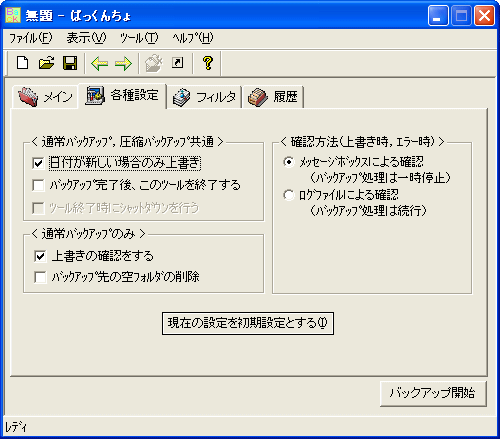The width and height of the screenshot is (500, 439).
Task: Click 現在の設定を初期設定とする button
Action: tap(248, 323)
